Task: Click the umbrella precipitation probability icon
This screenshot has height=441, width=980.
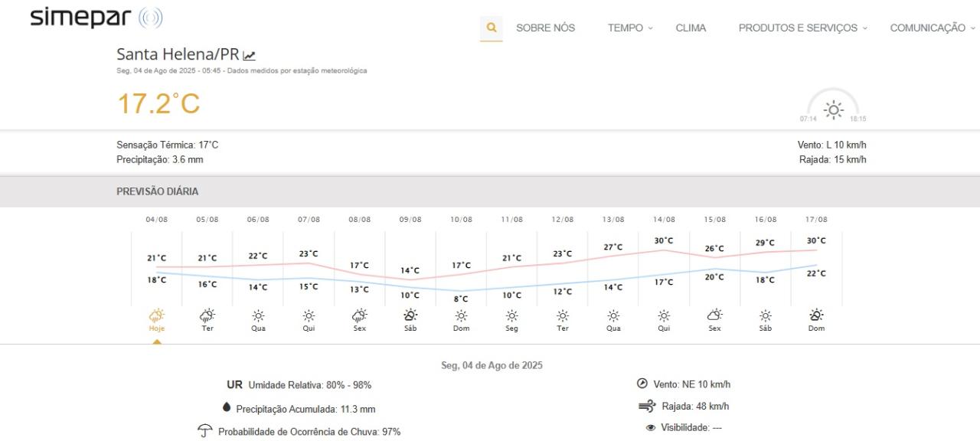Action: pyautogui.click(x=204, y=430)
